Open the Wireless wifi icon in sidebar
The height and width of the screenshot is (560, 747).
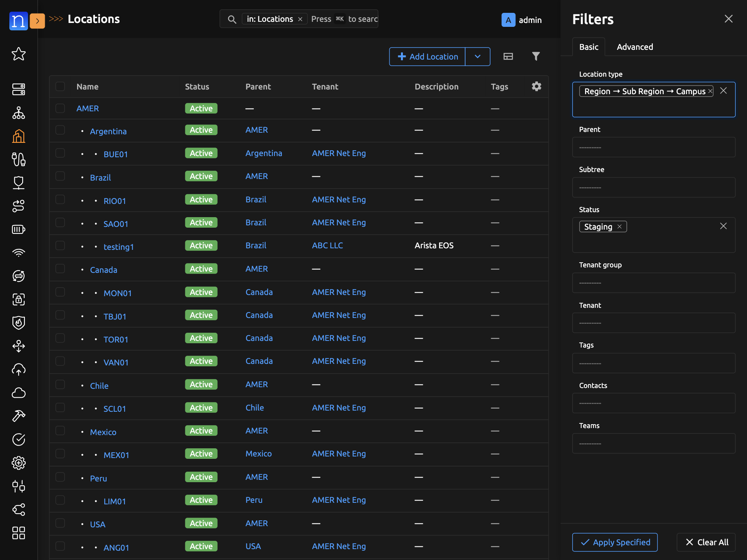(x=18, y=253)
